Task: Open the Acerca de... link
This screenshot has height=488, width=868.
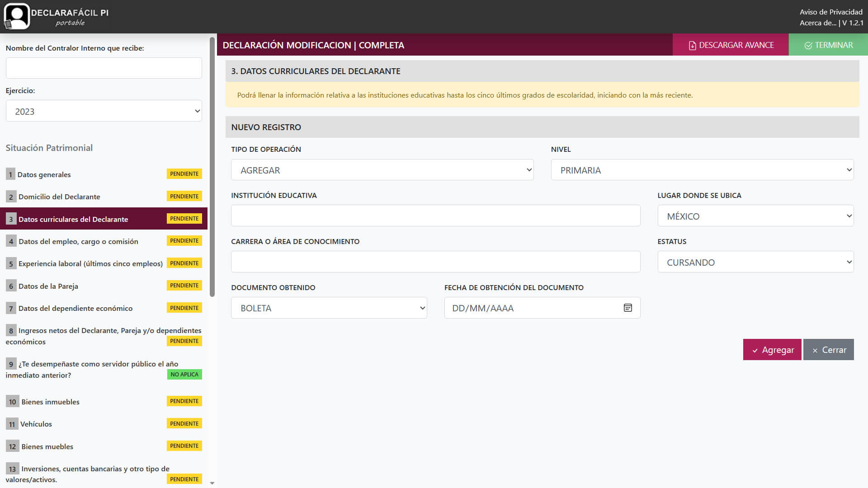Action: click(818, 23)
